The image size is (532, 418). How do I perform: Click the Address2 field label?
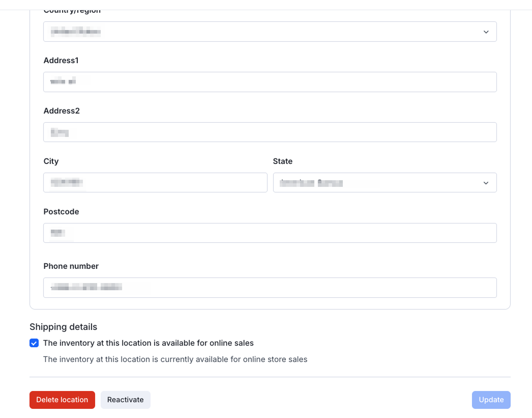pos(62,111)
